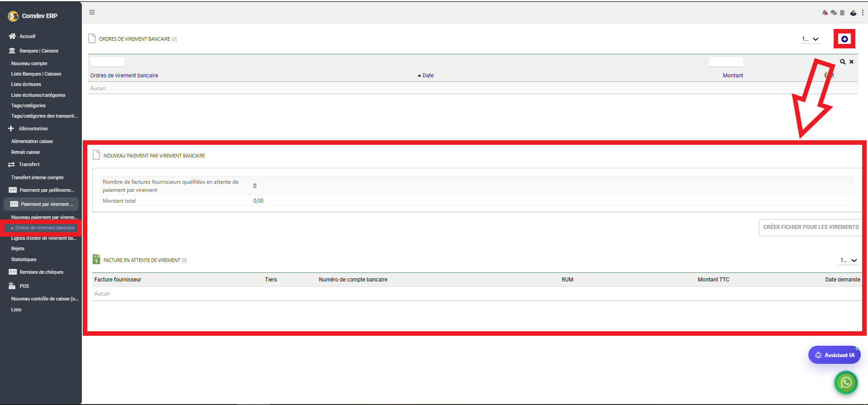The height and width of the screenshot is (405, 868).
Task: Open Liste écritures/catégories menu item
Action: (38, 95)
